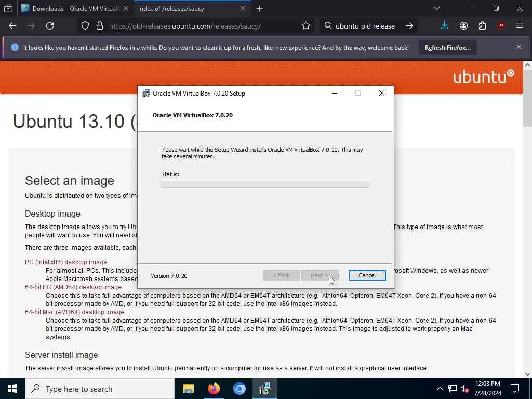Screen dimensions: 532x399
Task: Click 'Server install image' heading
Action: pos(61,355)
